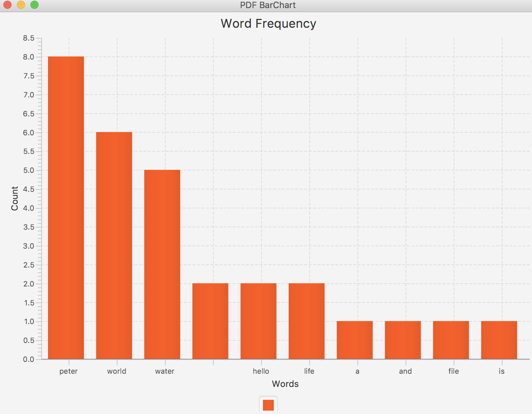The image size is (532, 414).
Task: Click the bar above the life label
Action: 307,321
